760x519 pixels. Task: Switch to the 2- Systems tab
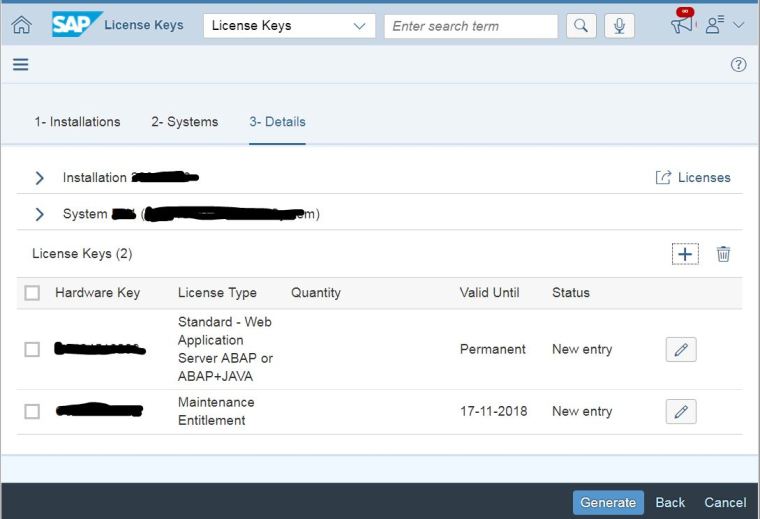(x=185, y=122)
